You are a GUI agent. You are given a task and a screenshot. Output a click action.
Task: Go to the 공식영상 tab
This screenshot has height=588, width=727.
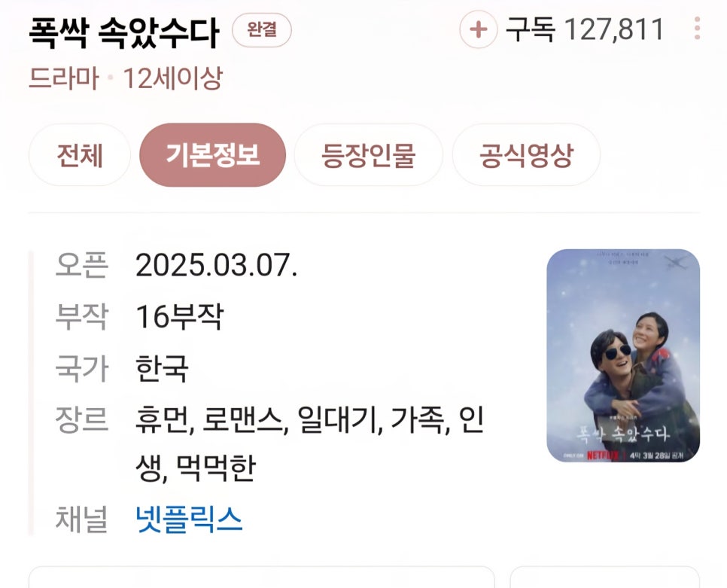526,155
